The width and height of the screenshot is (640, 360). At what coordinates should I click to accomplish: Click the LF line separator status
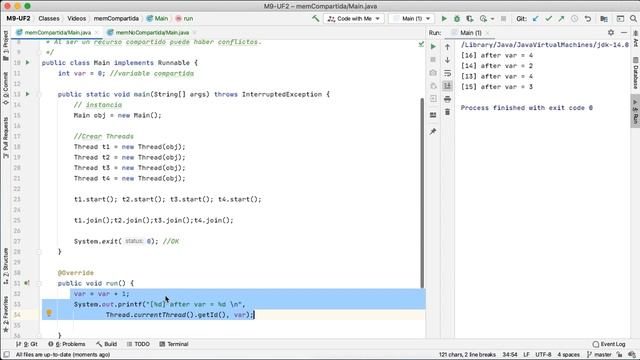point(527,354)
